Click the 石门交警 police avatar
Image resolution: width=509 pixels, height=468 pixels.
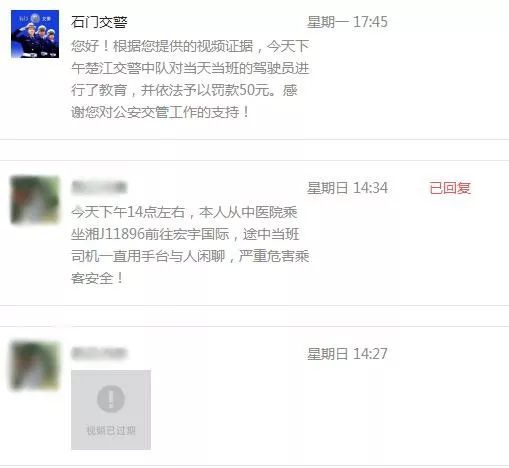[35, 34]
